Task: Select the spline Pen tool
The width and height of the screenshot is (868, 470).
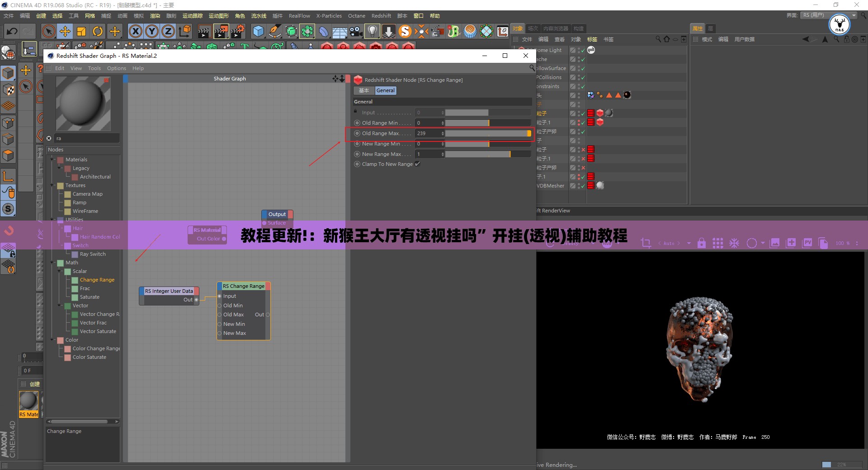Action: pos(274,31)
